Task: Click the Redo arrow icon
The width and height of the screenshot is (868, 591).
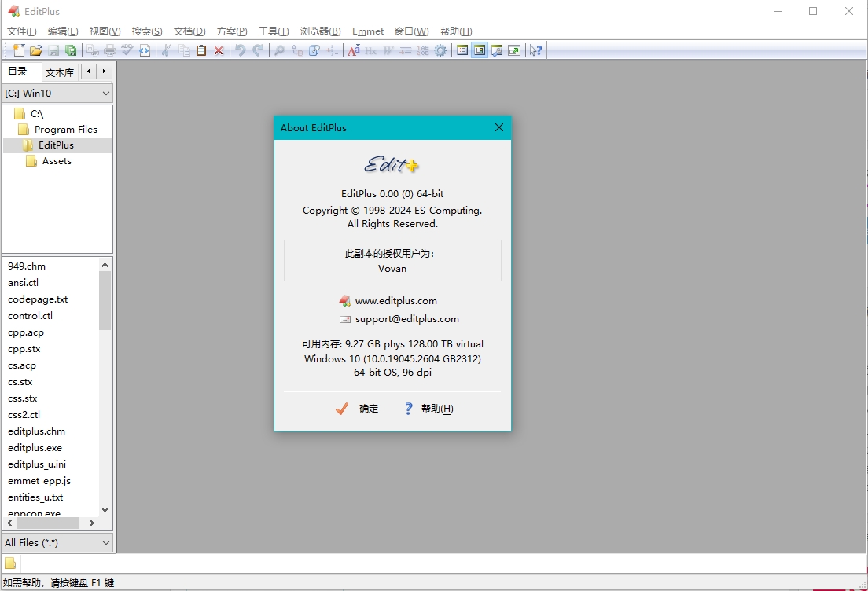Action: (257, 50)
